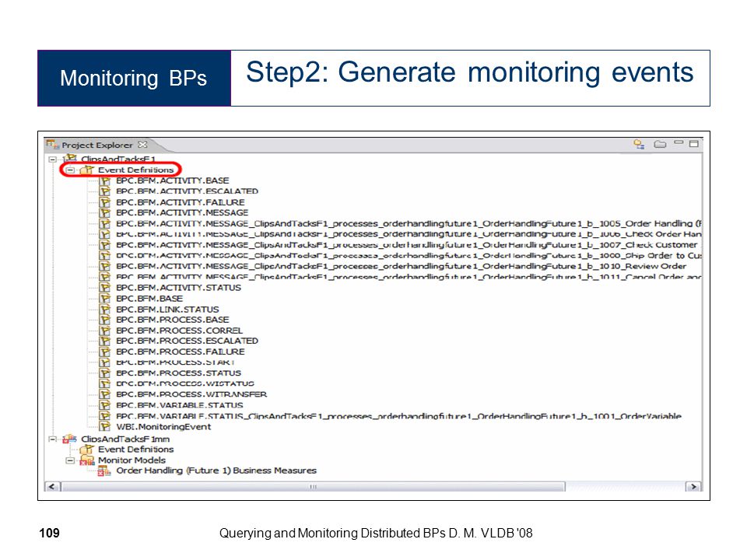This screenshot has height=560, width=747.
Task: Click the horizontal scrollbar thumb
Action: (314, 487)
